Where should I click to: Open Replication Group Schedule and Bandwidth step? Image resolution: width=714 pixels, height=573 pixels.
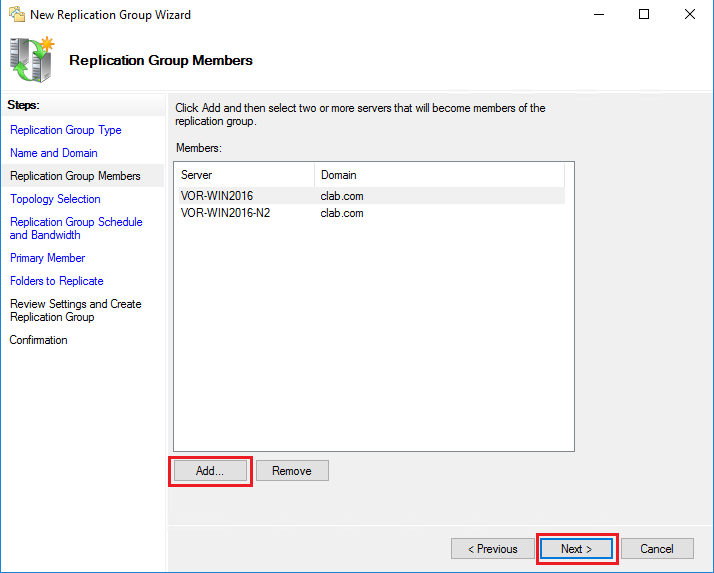click(x=76, y=228)
